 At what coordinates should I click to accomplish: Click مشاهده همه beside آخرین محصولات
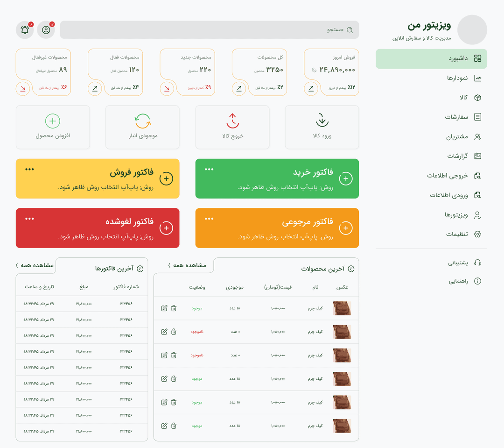point(187,265)
